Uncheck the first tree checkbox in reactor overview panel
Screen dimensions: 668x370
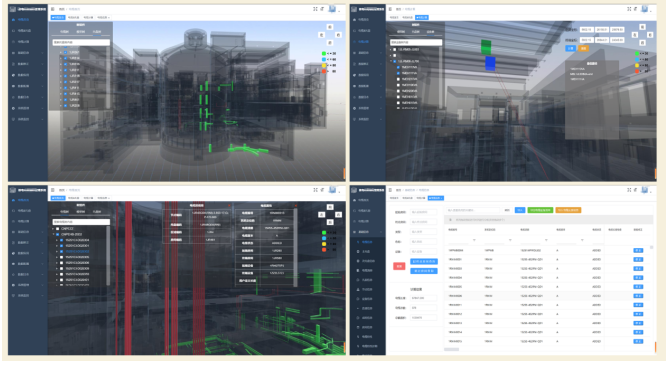pyautogui.click(x=65, y=52)
